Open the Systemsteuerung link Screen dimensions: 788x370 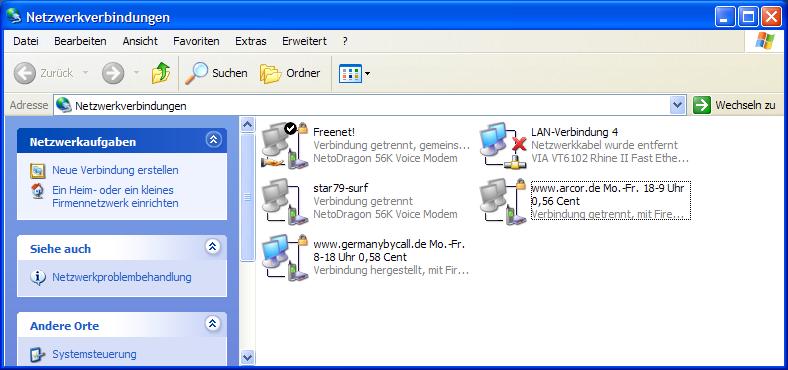point(94,354)
